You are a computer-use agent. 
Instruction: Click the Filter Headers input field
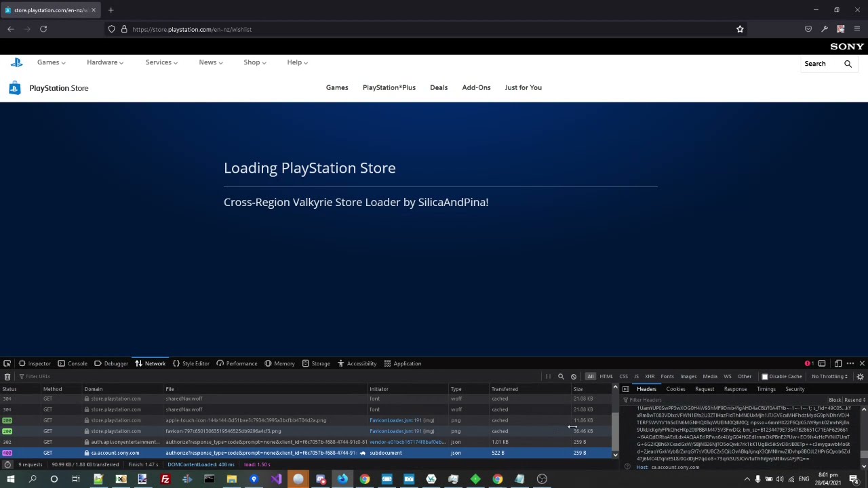(724, 400)
